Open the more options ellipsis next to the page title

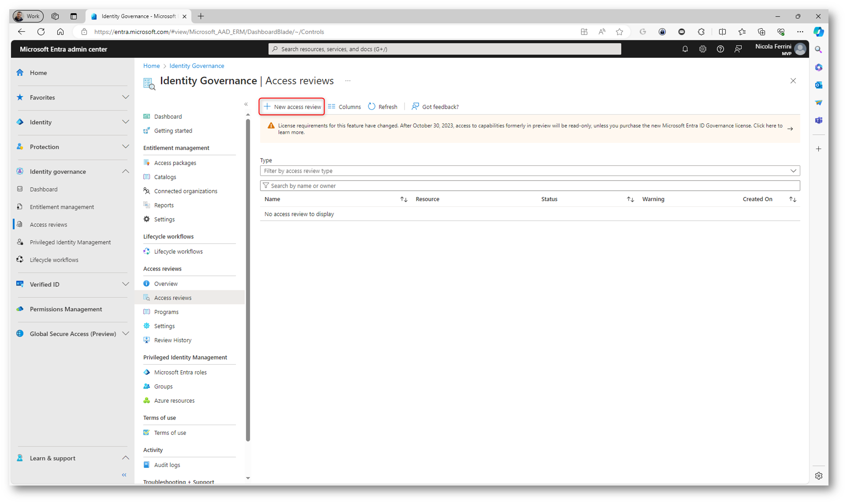[x=348, y=81]
